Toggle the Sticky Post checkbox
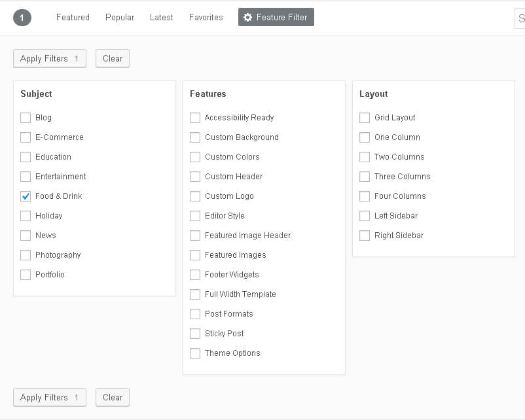Screen dimensions: 525x420 click(195, 334)
